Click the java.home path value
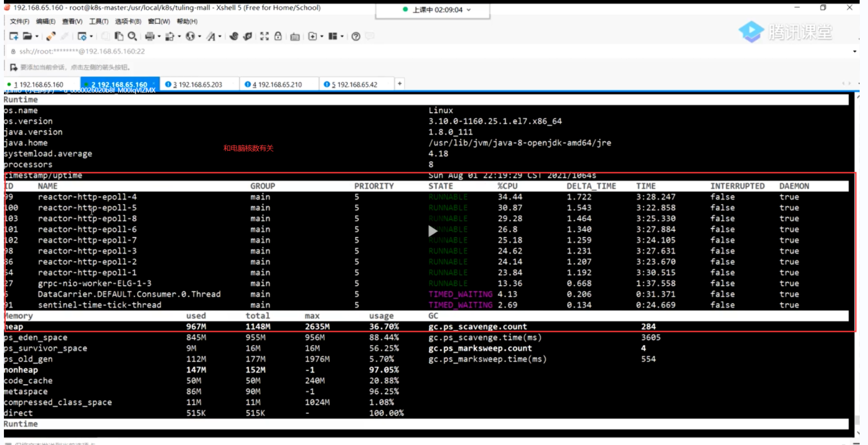 click(x=520, y=143)
